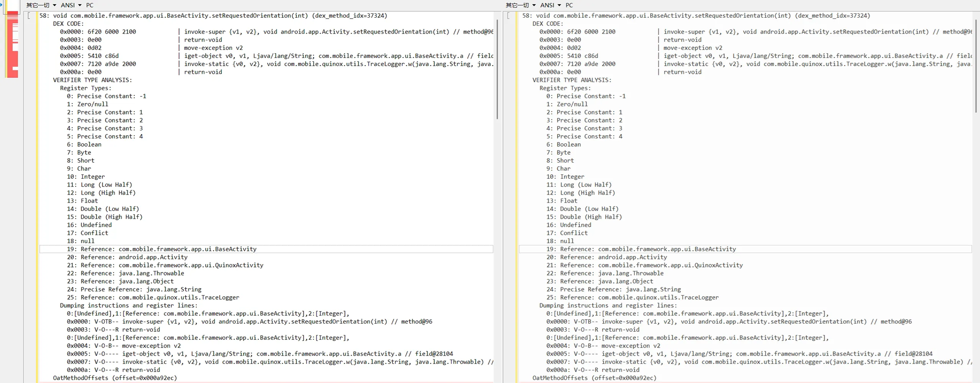Click the section bracket marker in right pane gutter
Viewport: 980px width, 383px height.
[508, 16]
